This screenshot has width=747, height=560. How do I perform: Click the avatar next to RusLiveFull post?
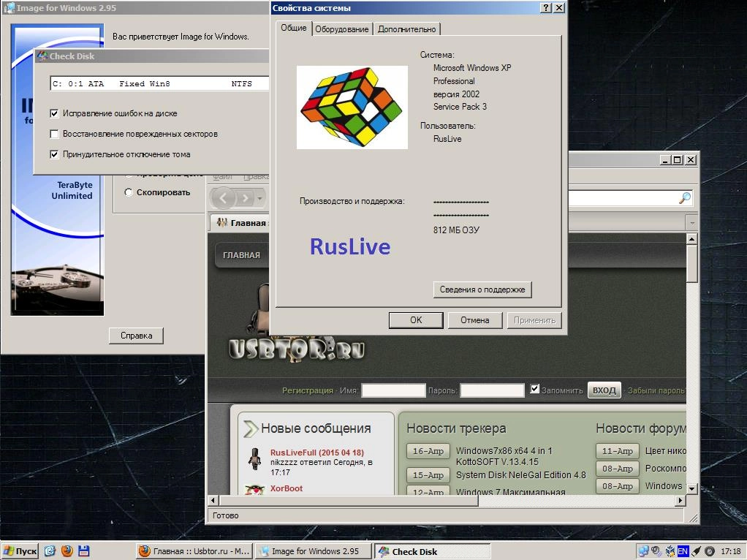255,458
